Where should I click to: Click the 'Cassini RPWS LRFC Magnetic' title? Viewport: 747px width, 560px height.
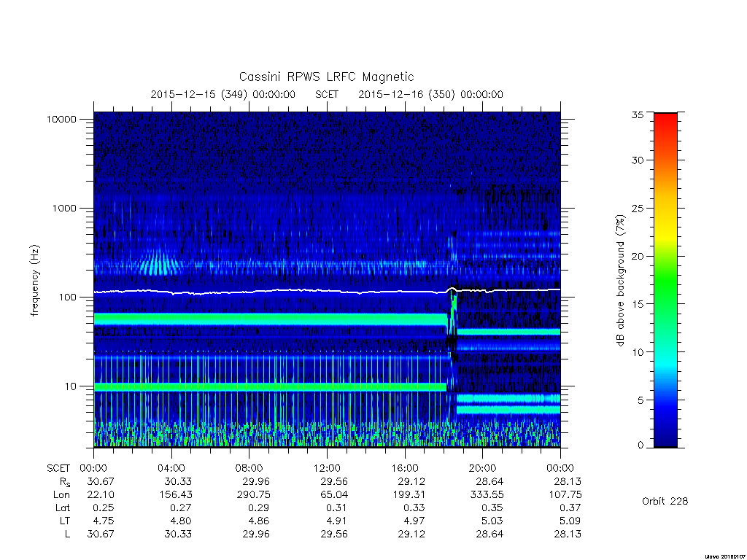point(326,77)
